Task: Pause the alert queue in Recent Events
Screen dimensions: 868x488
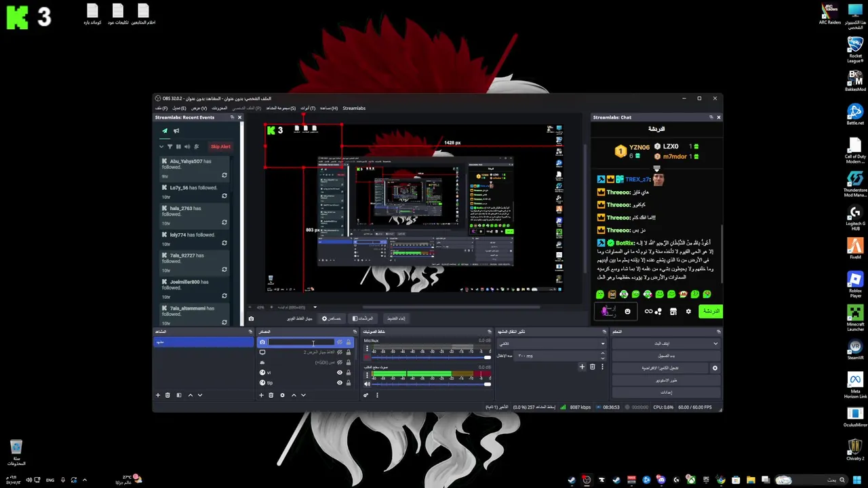Action: click(178, 146)
